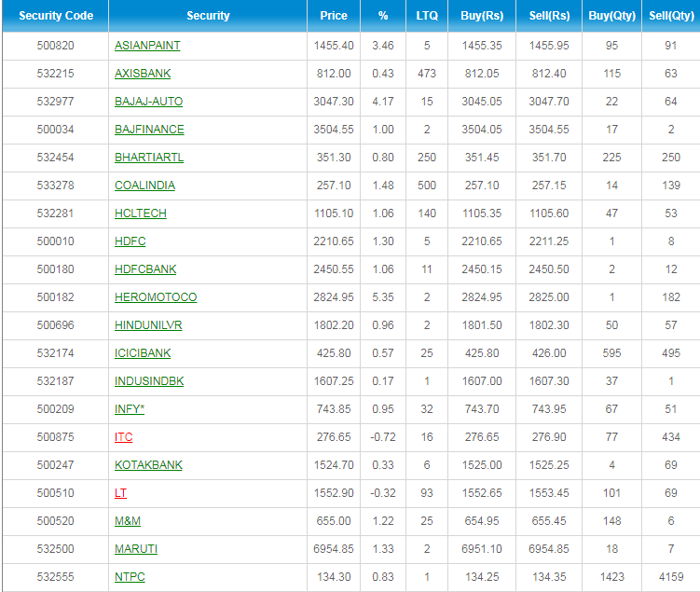Click the Security column header
This screenshot has height=592, width=700.
click(x=208, y=16)
